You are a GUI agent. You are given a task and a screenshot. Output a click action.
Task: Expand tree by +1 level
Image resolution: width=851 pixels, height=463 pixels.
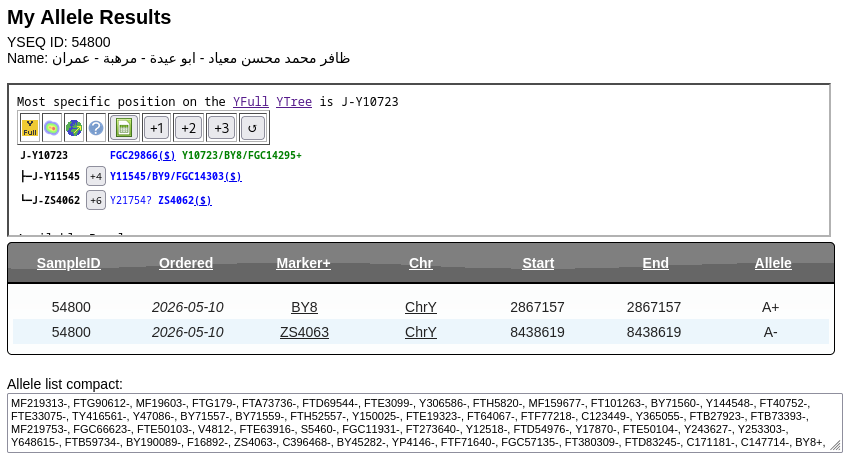157,128
